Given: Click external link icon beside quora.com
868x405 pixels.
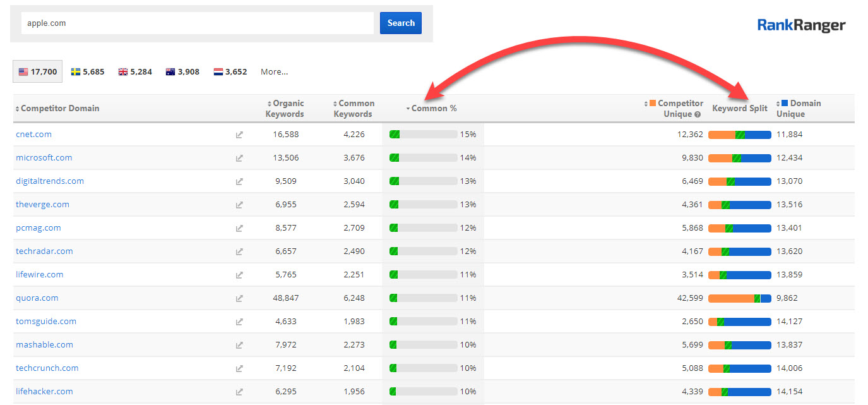Looking at the screenshot, I should pos(239,298).
